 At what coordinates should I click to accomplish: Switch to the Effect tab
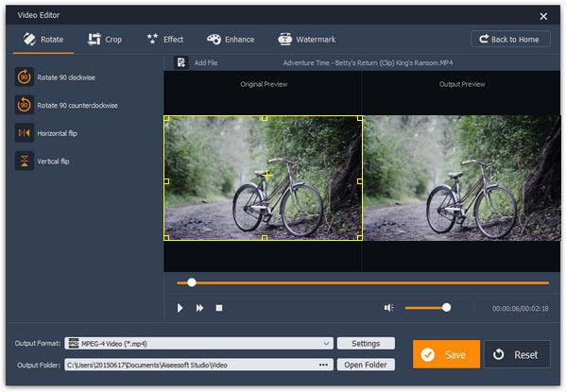[x=165, y=40]
